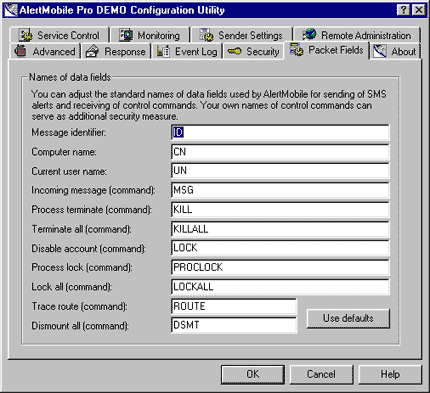The height and width of the screenshot is (393, 430).
Task: Click the 'Terminate all (command):' label
Action: (x=82, y=229)
